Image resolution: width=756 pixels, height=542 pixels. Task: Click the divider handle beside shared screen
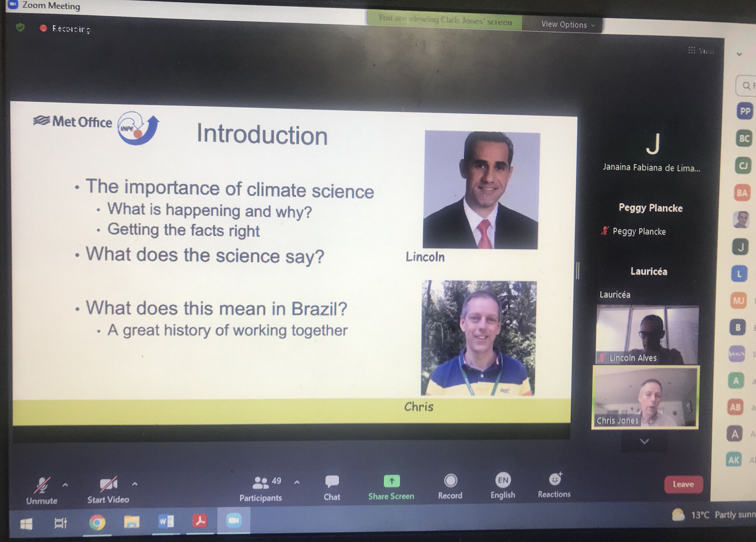(578, 270)
